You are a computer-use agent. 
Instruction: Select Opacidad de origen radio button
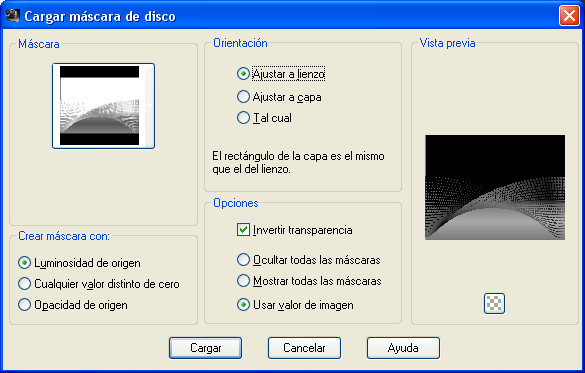point(24,305)
